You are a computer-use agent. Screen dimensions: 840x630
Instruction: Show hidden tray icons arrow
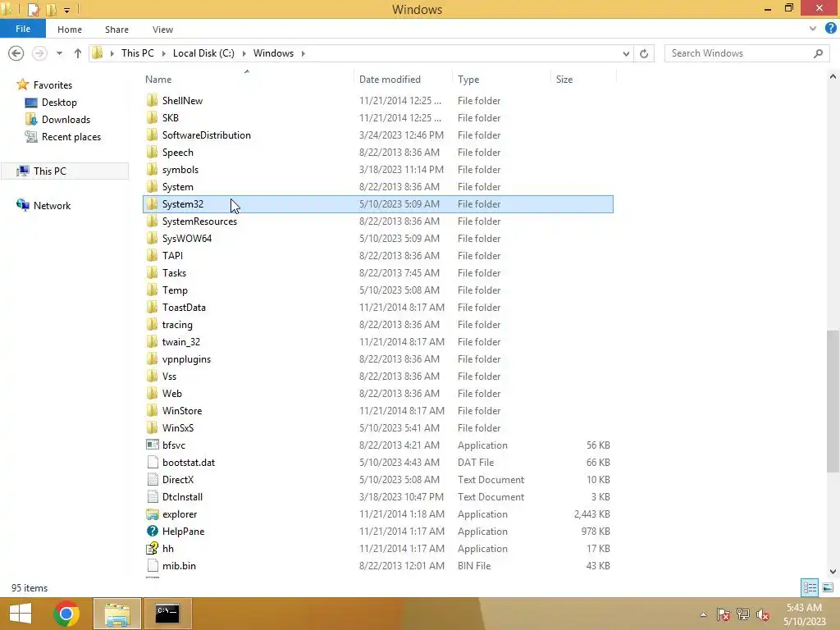(703, 614)
